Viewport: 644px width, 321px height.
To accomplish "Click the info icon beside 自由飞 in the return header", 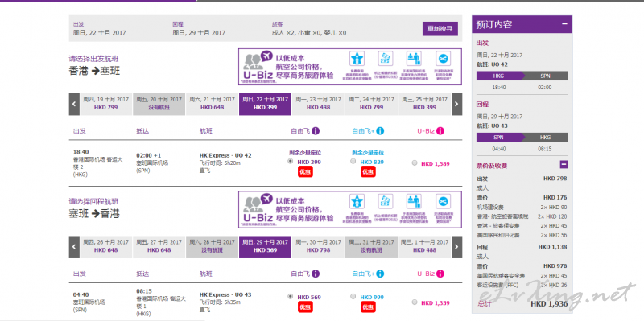I will coord(316,274).
